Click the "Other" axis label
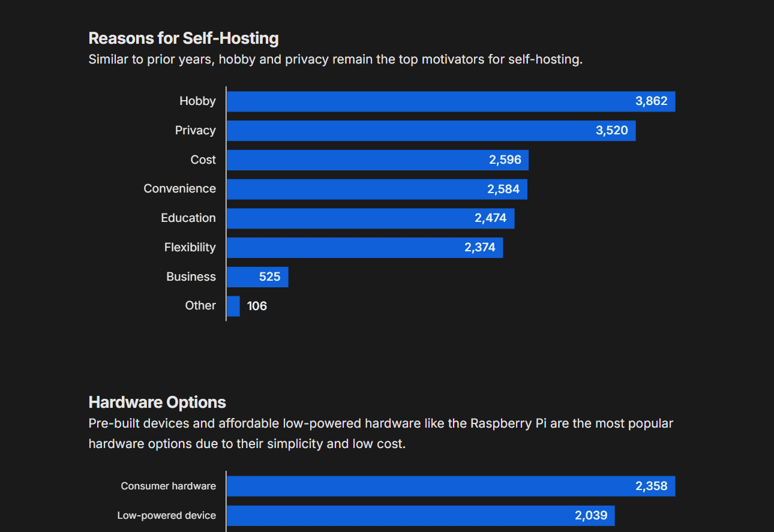Viewport: 774px width, 532px height. [200, 306]
